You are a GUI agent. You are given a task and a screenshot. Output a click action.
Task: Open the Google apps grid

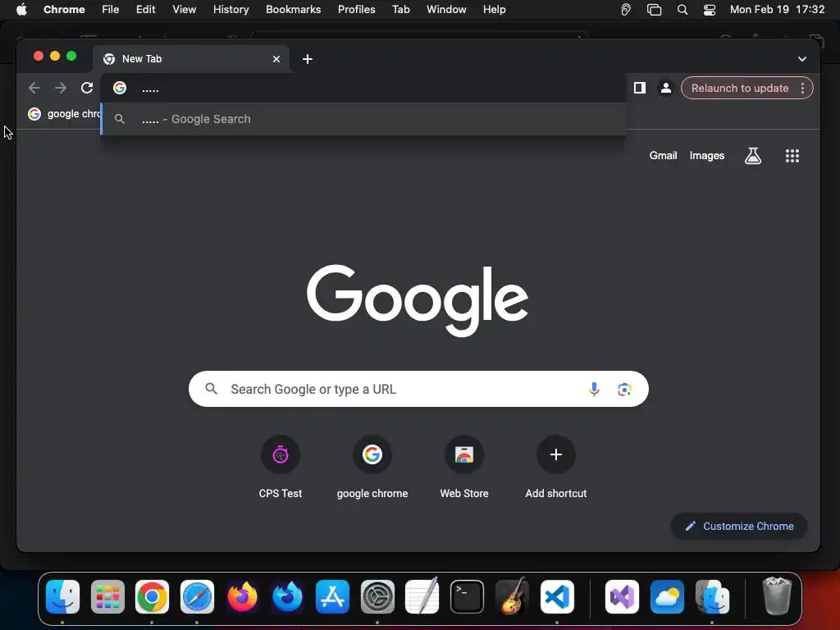[x=792, y=156]
